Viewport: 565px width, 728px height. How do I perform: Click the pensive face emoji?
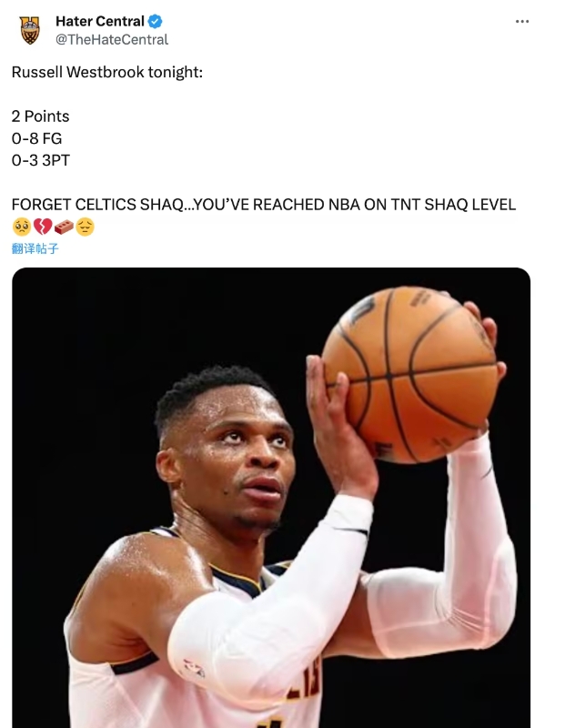(85, 227)
